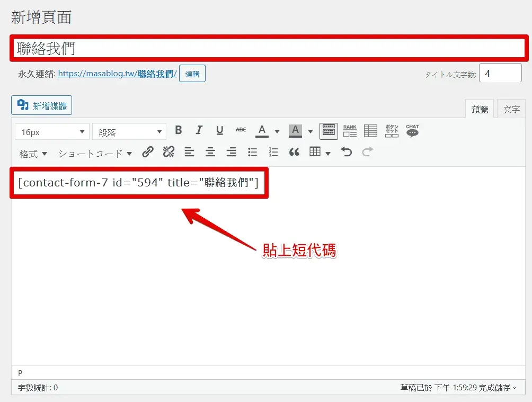Click the 新增頁面 page heading
This screenshot has height=402, width=532.
pos(41,17)
